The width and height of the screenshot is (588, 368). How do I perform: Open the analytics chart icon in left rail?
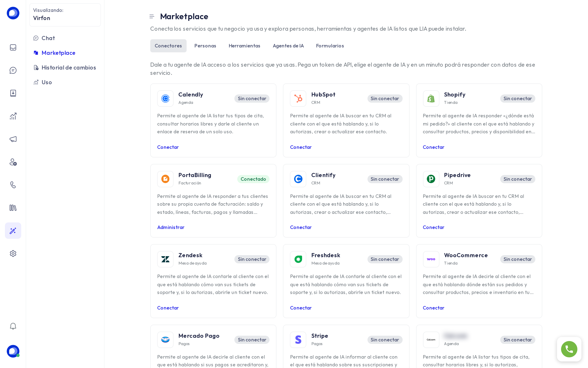click(13, 116)
